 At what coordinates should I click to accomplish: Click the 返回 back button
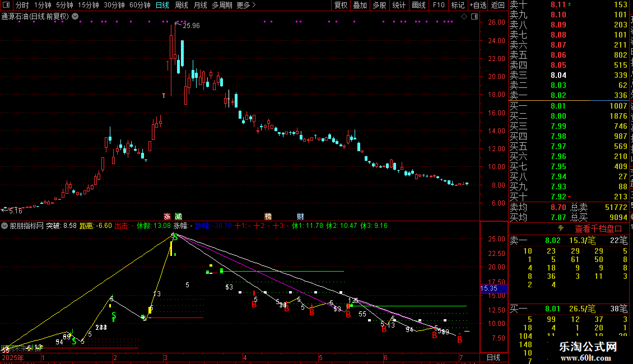click(x=497, y=5)
